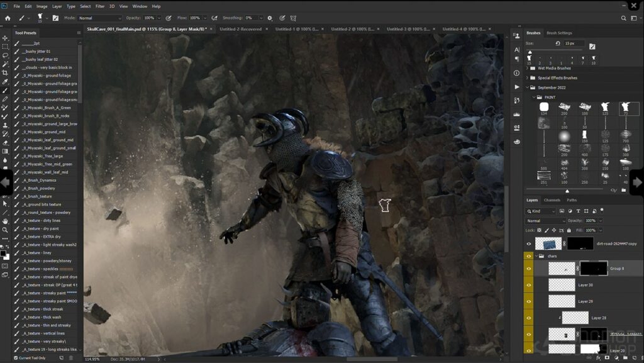
Task: Hide the Group 8 layer
Action: point(528,269)
